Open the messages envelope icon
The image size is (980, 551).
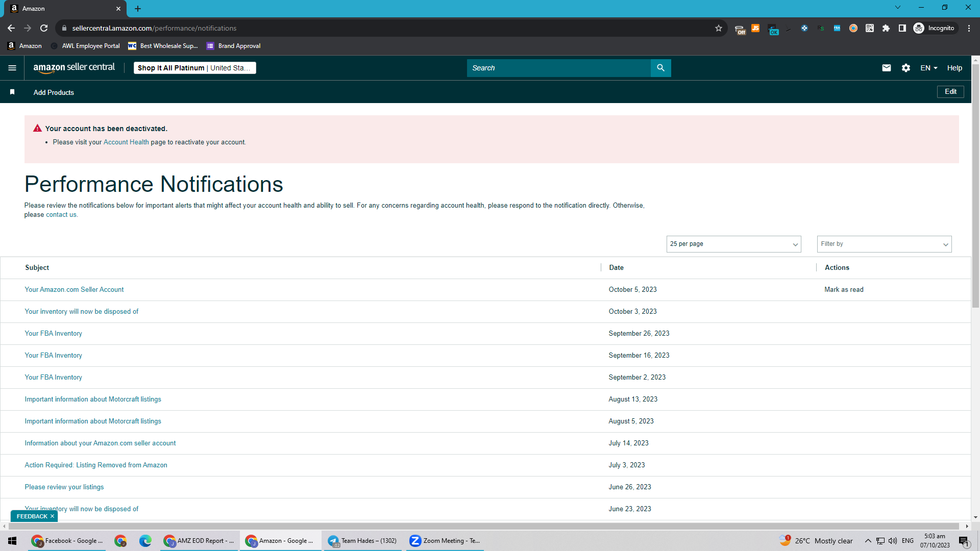click(887, 68)
